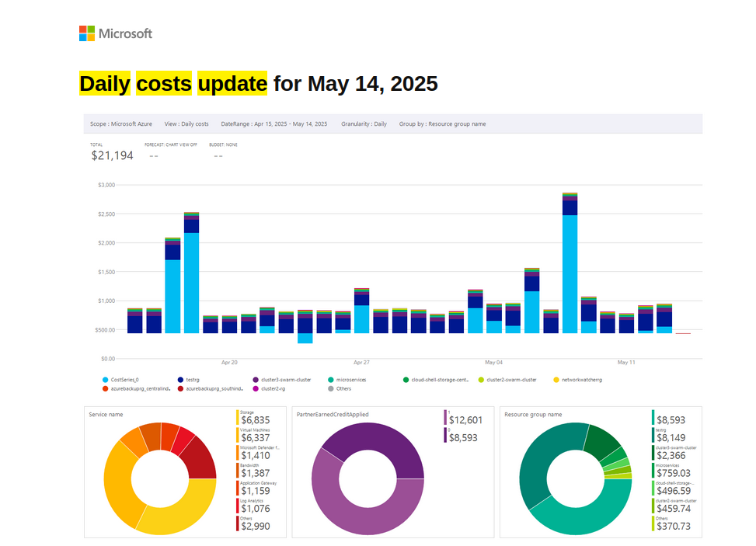Click the $1,500 y-axis label
Image resolution: width=756 pixels, height=546 pixels.
coord(106,273)
